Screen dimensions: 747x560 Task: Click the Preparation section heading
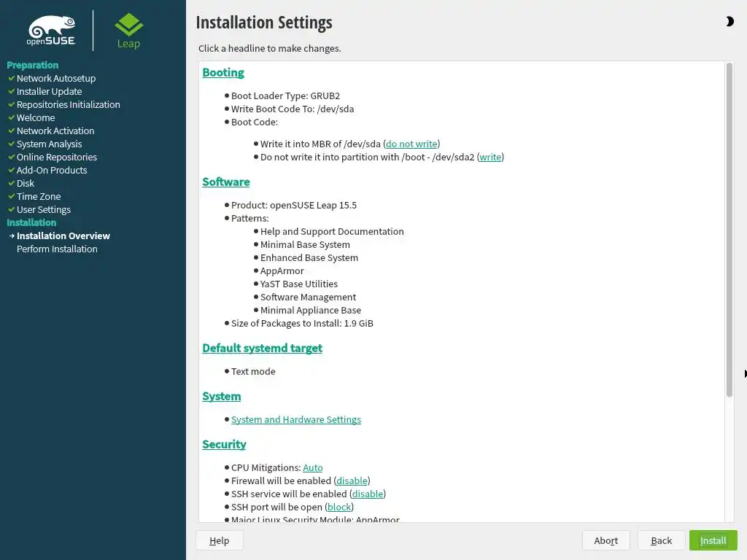pos(32,65)
